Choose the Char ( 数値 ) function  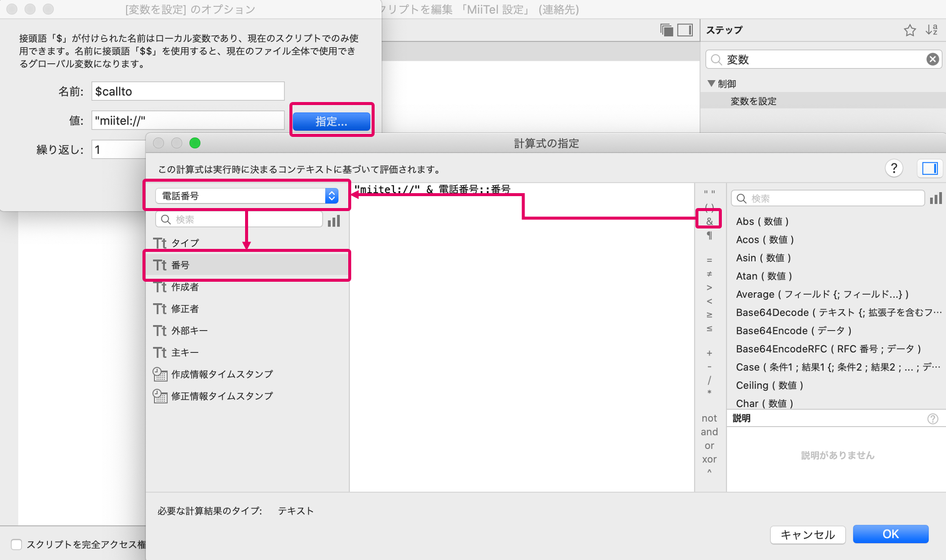click(765, 403)
